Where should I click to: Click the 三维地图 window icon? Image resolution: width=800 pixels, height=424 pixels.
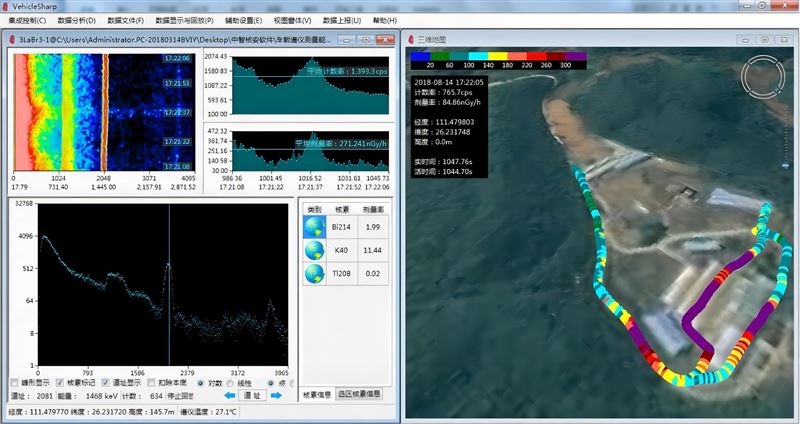pos(413,39)
